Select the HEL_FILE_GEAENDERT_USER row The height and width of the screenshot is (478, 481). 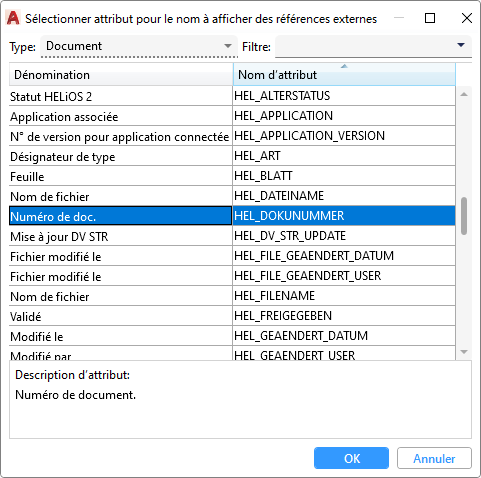(x=232, y=276)
